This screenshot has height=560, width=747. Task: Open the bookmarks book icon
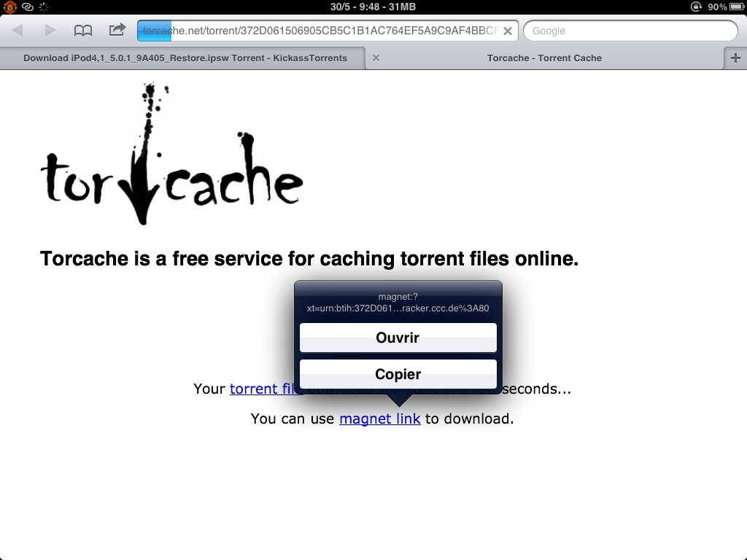pyautogui.click(x=83, y=31)
